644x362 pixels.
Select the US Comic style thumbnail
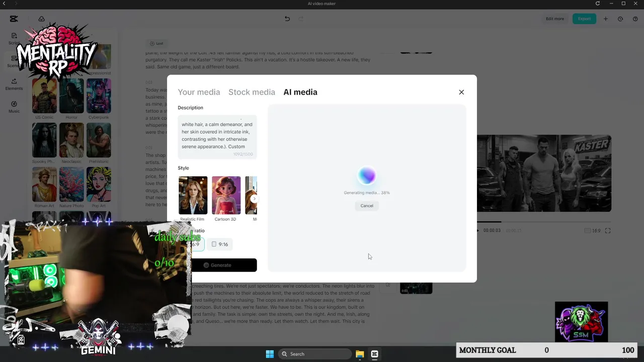click(44, 96)
